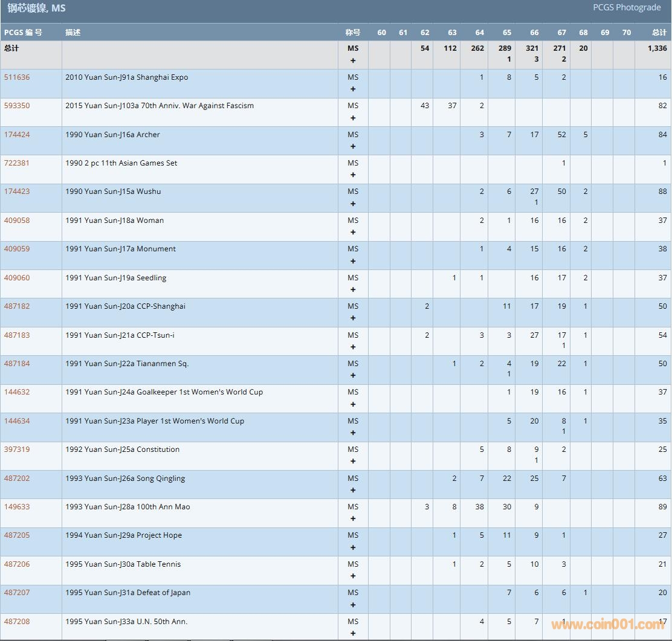
Task: Click the 称号 column header
Action: [353, 33]
